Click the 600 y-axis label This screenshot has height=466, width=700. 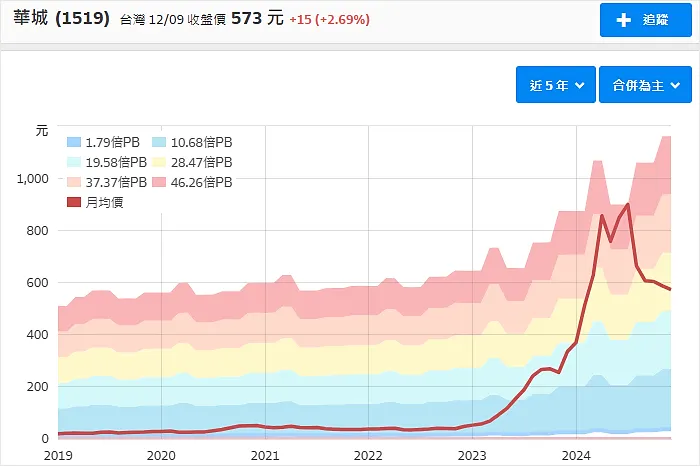[x=38, y=283]
